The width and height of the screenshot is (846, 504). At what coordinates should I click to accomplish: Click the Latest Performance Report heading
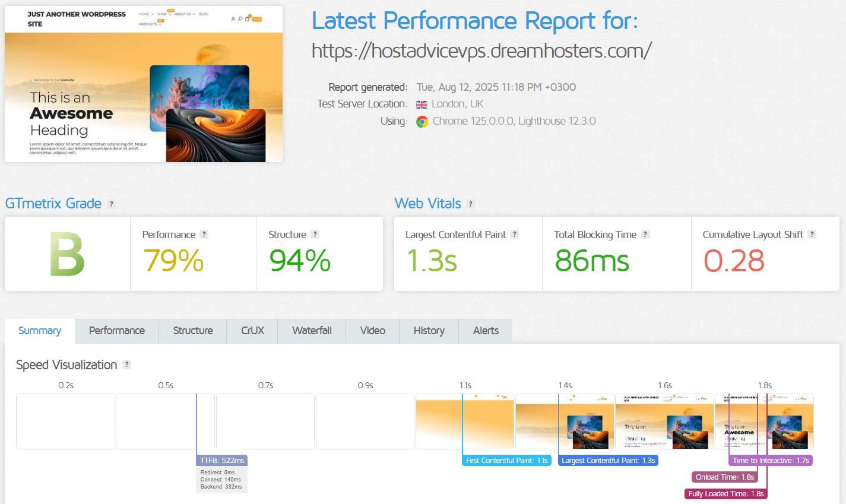pyautogui.click(x=475, y=21)
